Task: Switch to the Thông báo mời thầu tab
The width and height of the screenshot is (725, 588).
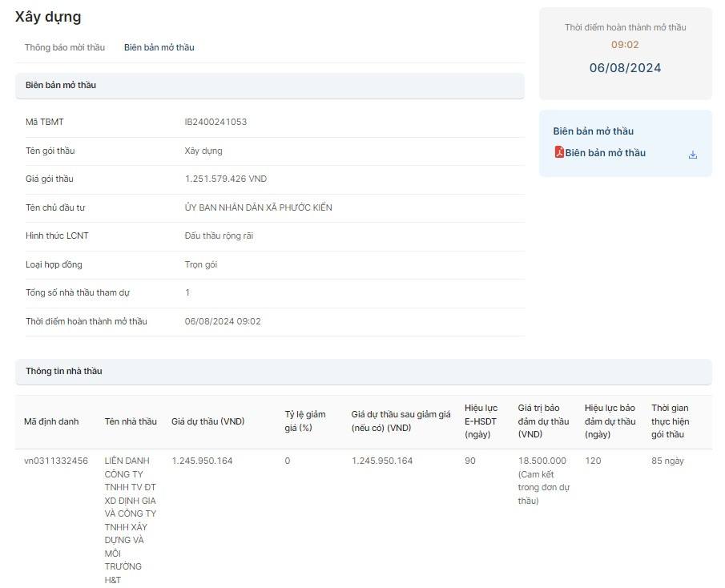Action: (x=65, y=47)
